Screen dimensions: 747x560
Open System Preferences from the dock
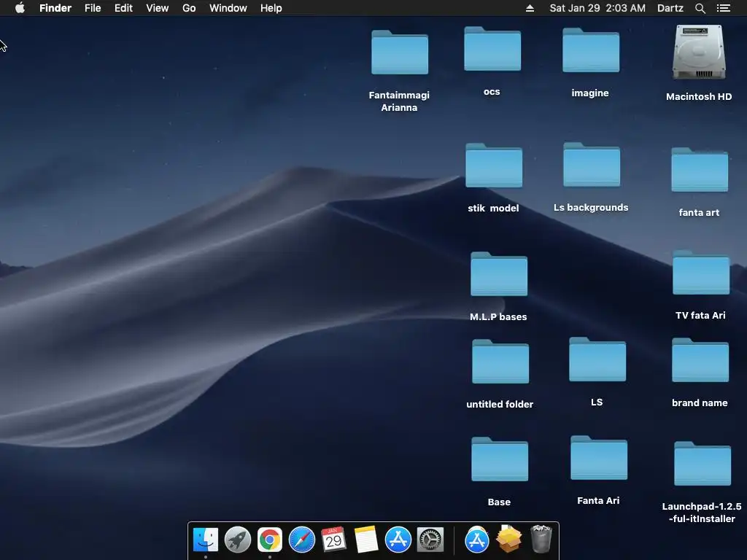tap(430, 540)
